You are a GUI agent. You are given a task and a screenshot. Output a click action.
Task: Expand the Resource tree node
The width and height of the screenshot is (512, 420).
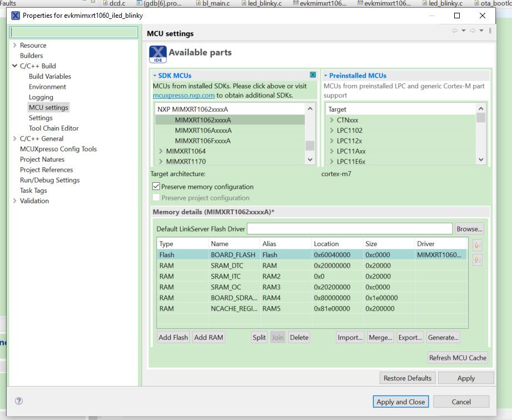pyautogui.click(x=14, y=45)
